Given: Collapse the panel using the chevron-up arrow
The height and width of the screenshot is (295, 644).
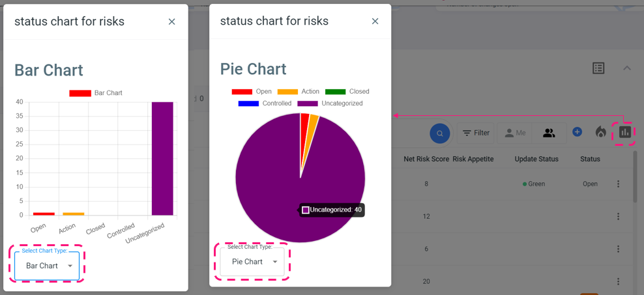Looking at the screenshot, I should tap(627, 68).
